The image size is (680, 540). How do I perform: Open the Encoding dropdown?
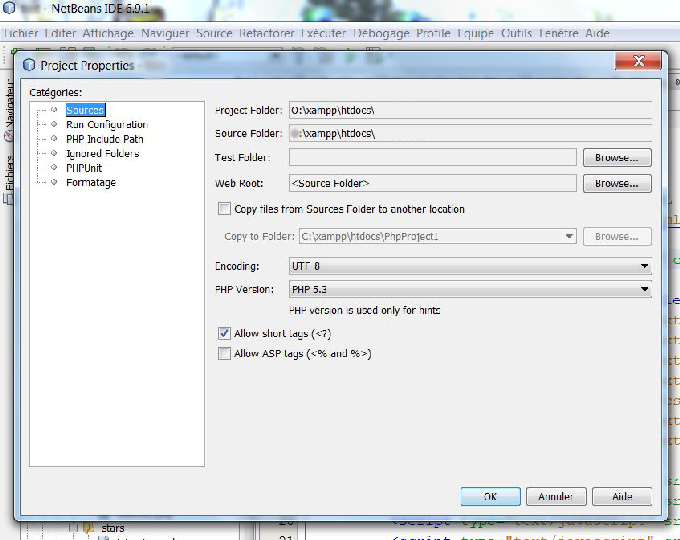(x=470, y=266)
